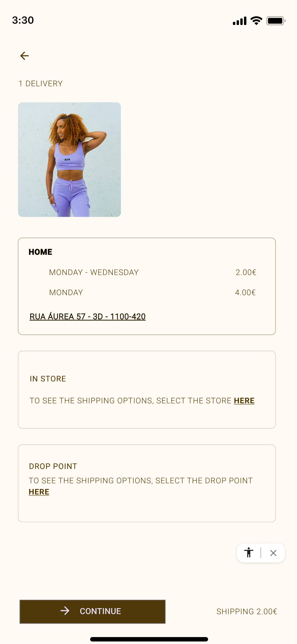Tap the battery indicator icon
Screen dimensions: 297x644
click(x=276, y=21)
